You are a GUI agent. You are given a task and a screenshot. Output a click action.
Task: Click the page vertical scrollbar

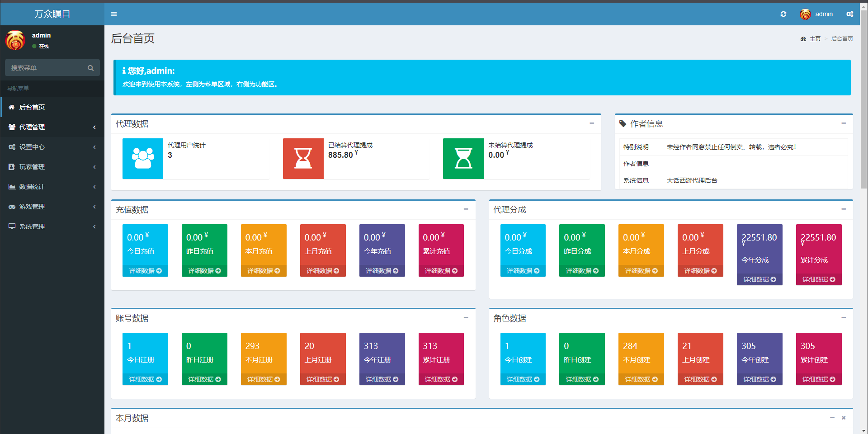click(x=863, y=99)
